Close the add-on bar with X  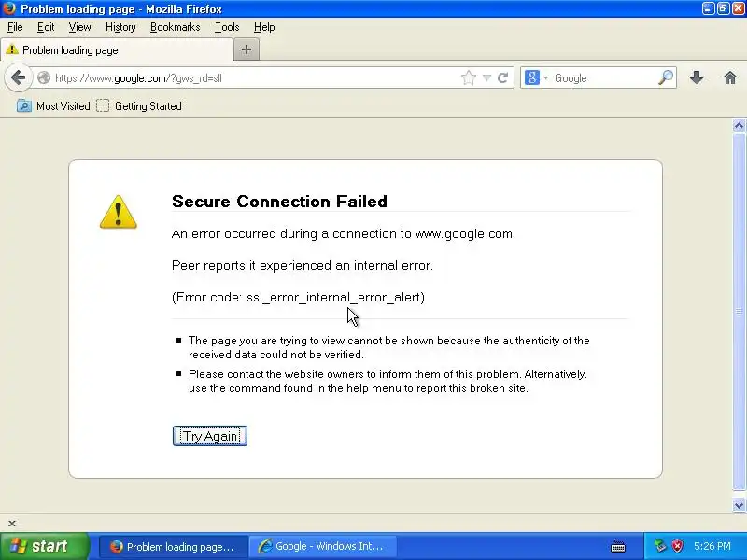[12, 524]
